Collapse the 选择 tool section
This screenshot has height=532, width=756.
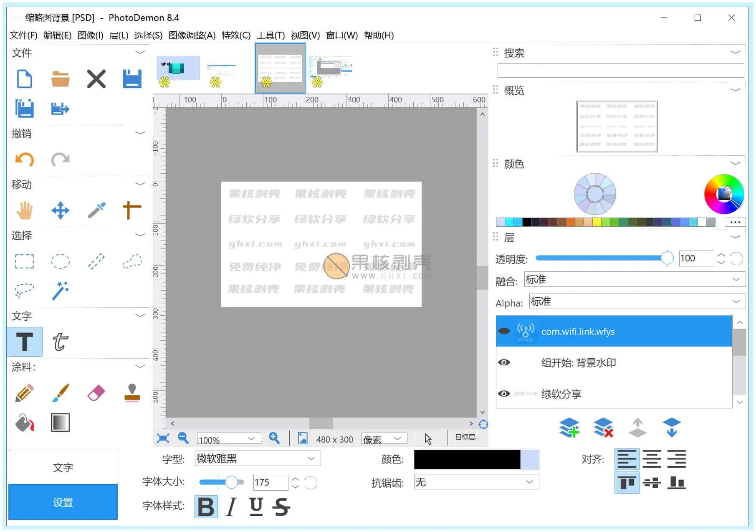coord(140,235)
